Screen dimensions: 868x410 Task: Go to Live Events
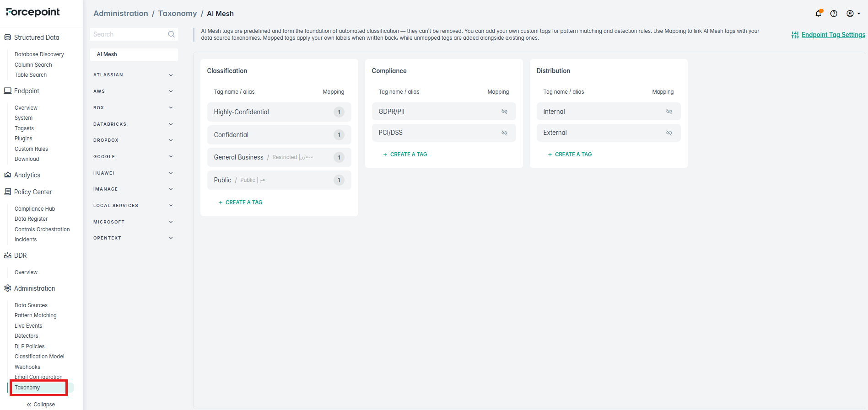pyautogui.click(x=28, y=326)
